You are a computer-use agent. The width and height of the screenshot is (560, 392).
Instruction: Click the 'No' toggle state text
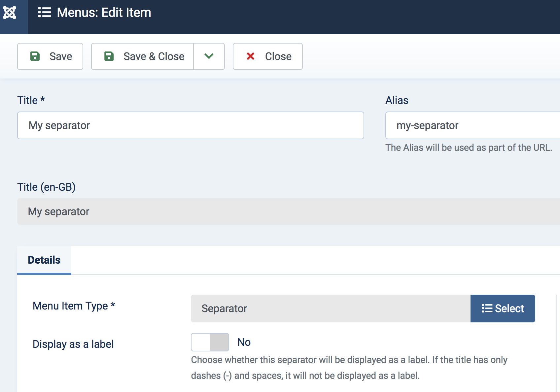[x=244, y=342]
